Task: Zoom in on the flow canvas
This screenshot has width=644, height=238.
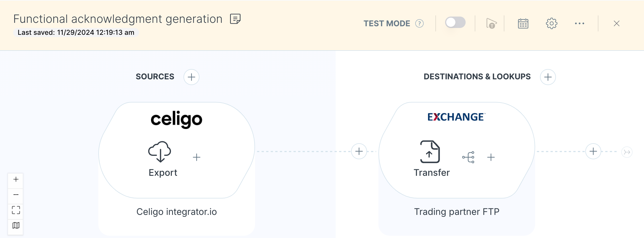Action: 15,180
